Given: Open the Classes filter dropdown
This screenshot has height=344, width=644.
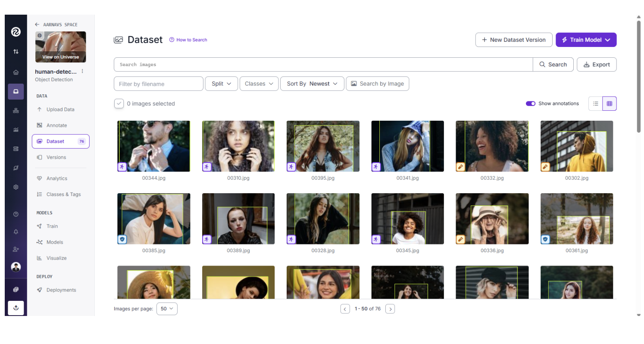Looking at the screenshot, I should coord(259,84).
